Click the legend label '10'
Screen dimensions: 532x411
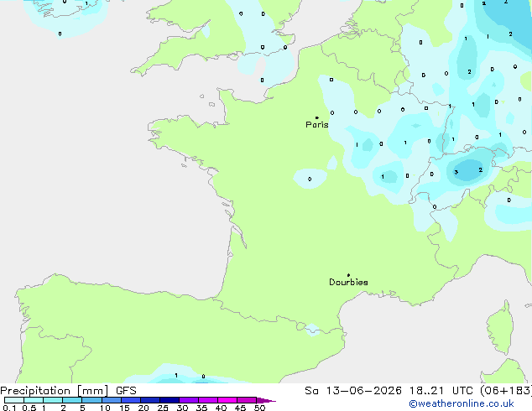(105, 408)
